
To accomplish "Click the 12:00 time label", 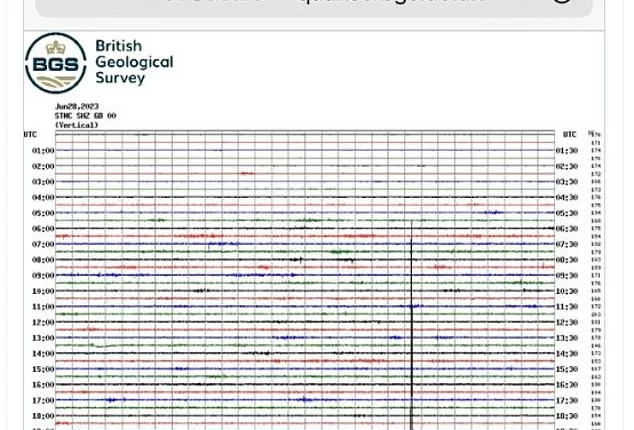I will [43, 322].
